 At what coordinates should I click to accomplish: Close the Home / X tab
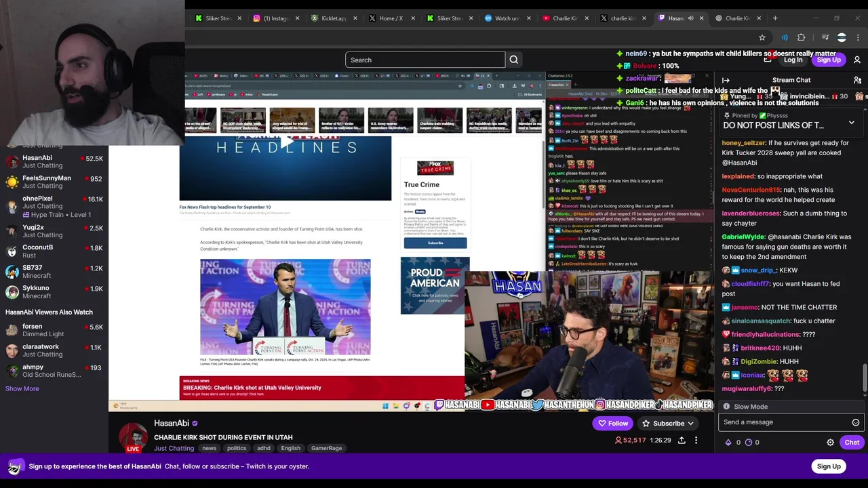[x=412, y=18]
